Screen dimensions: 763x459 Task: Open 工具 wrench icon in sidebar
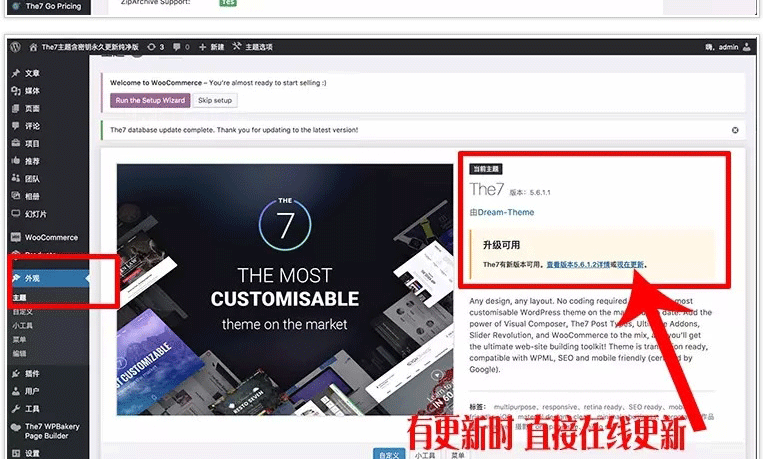coord(16,408)
